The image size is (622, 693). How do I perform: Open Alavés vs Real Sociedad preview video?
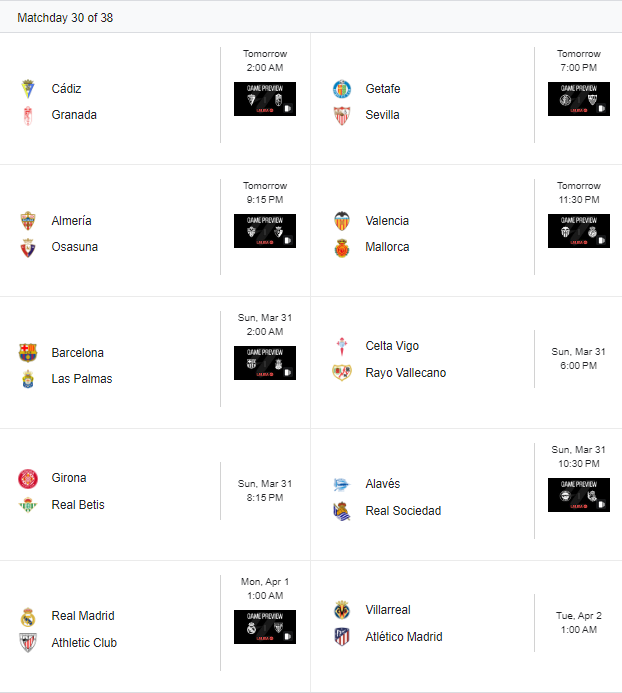[x=579, y=495]
